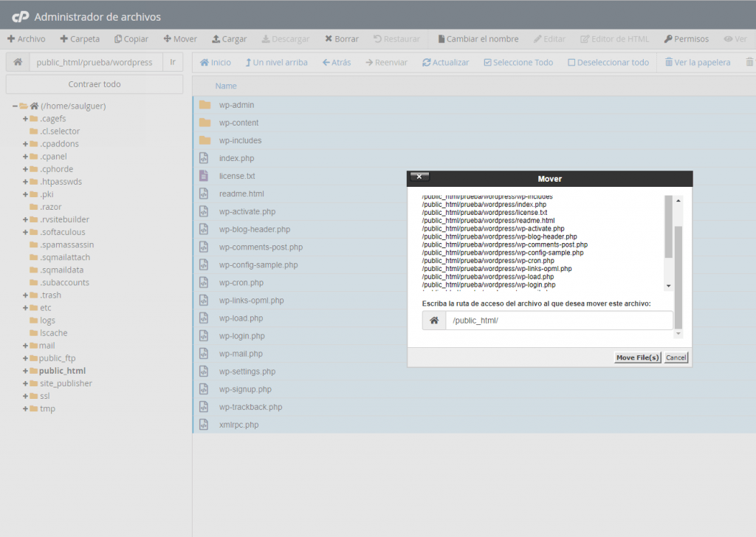Open the Permisos permissions tool
The height and width of the screenshot is (537, 756).
tap(686, 38)
